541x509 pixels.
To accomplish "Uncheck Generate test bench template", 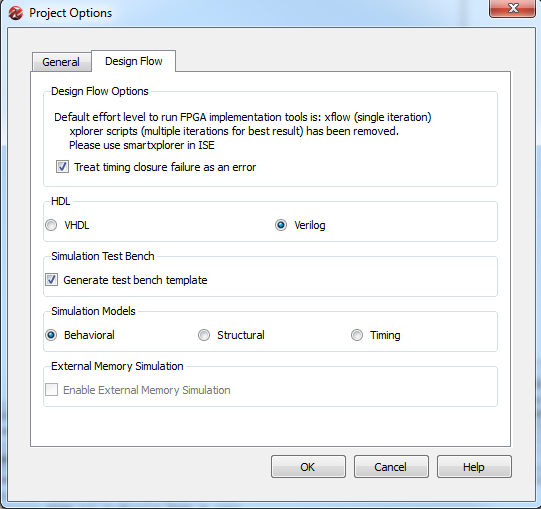I will tap(51, 280).
